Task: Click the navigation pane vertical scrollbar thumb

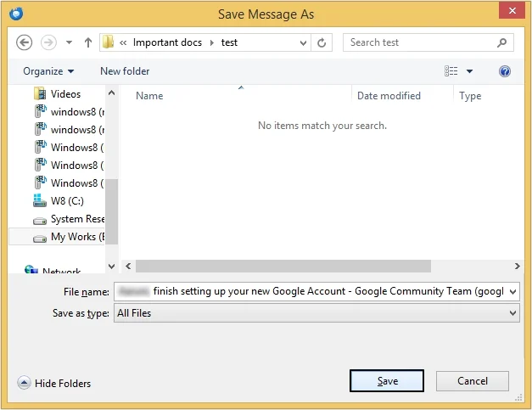Action: (x=111, y=211)
